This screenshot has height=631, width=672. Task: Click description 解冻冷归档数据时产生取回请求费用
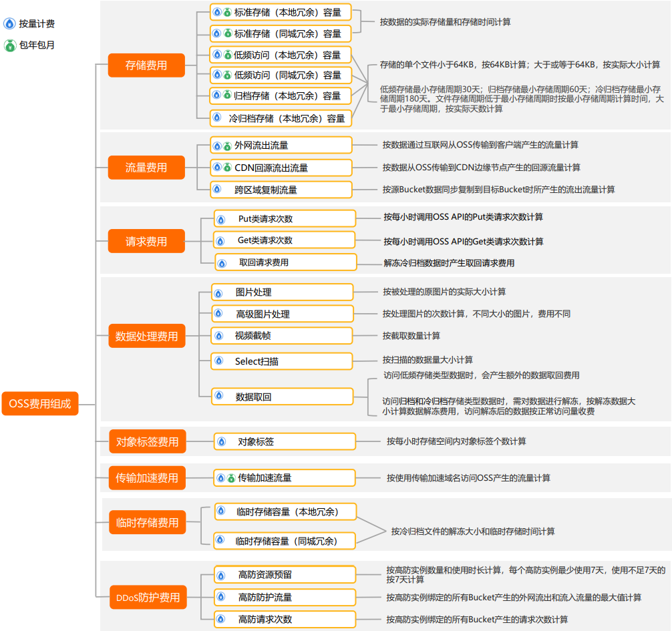coord(449,263)
